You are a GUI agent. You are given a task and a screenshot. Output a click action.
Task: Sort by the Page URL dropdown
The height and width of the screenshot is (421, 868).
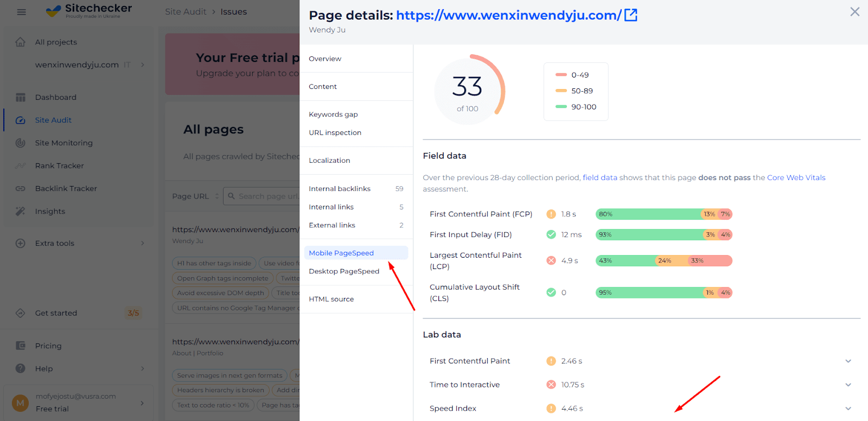[195, 196]
